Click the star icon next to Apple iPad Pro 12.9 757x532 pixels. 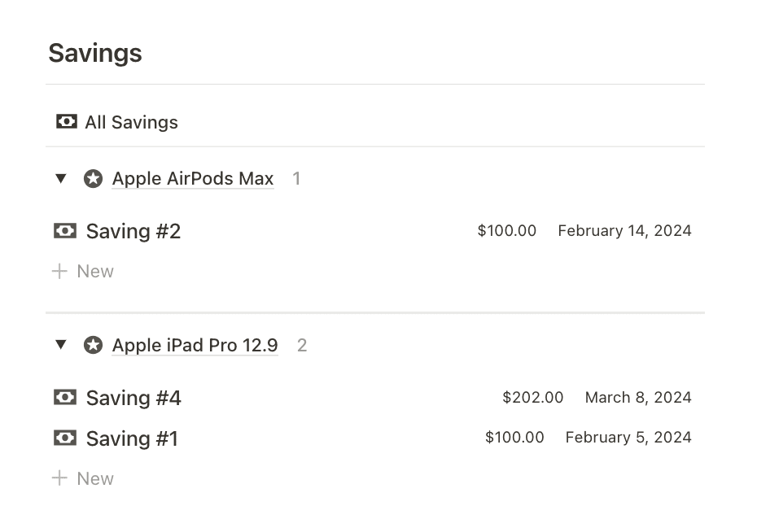click(x=93, y=345)
